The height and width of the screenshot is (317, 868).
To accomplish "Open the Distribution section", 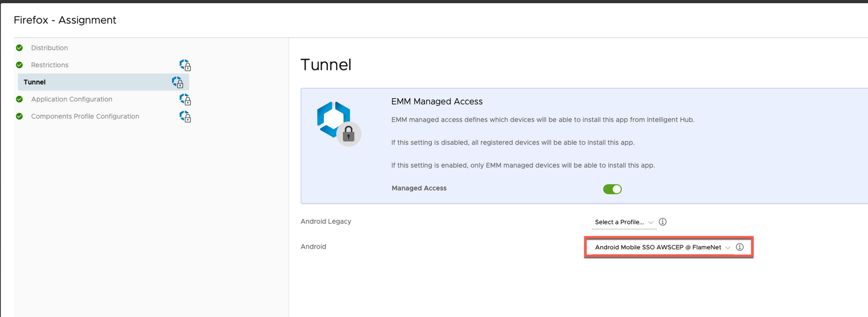I will pyautogui.click(x=49, y=48).
